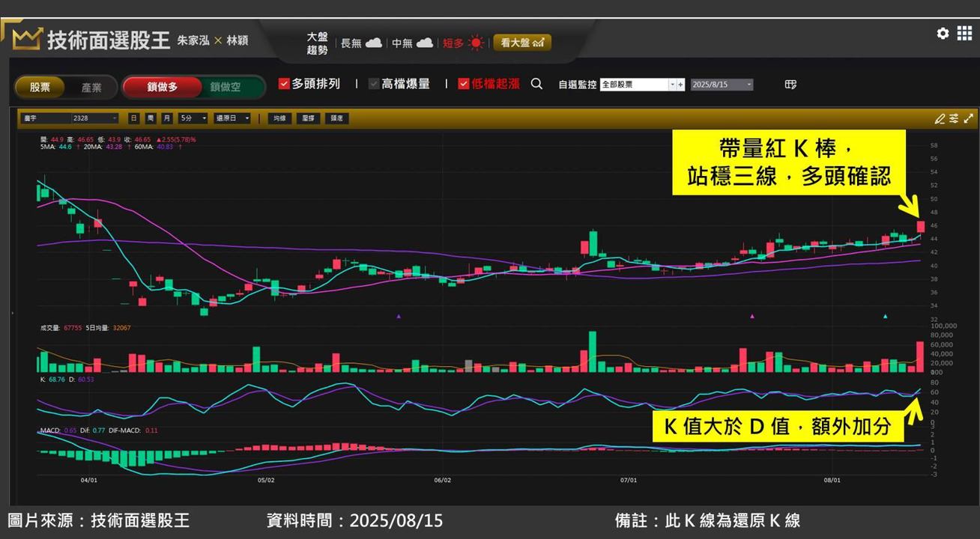Open the 5分 minute interval dropdown
This screenshot has width=980, height=539.
coord(193,118)
